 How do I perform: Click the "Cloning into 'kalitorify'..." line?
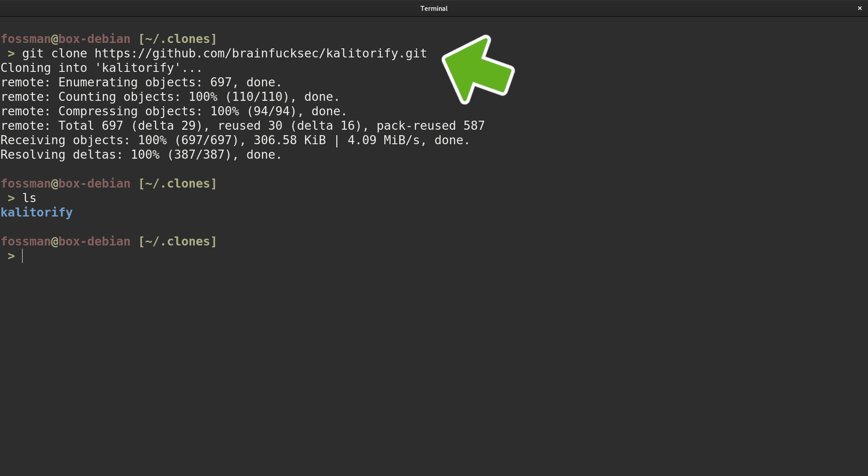[101, 68]
